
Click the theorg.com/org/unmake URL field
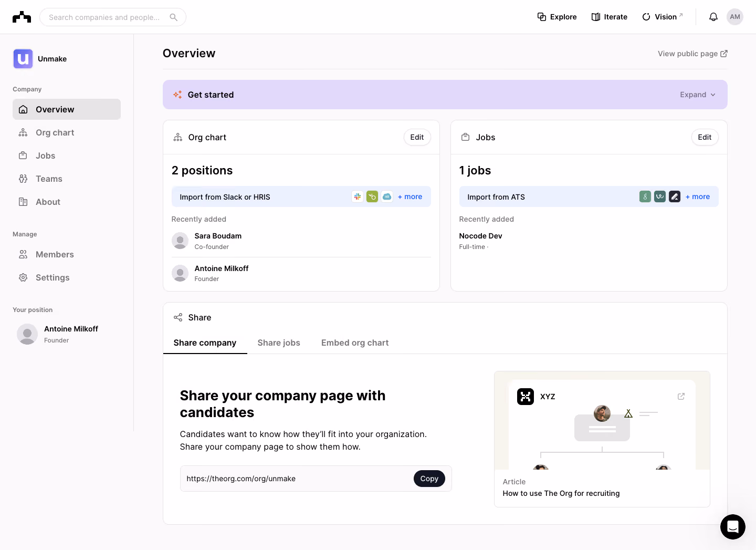click(316, 479)
